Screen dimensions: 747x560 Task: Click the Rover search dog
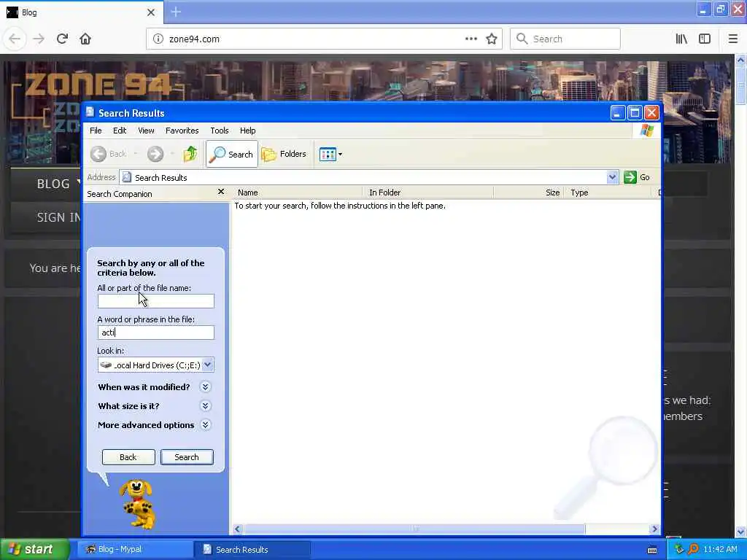[x=136, y=505]
